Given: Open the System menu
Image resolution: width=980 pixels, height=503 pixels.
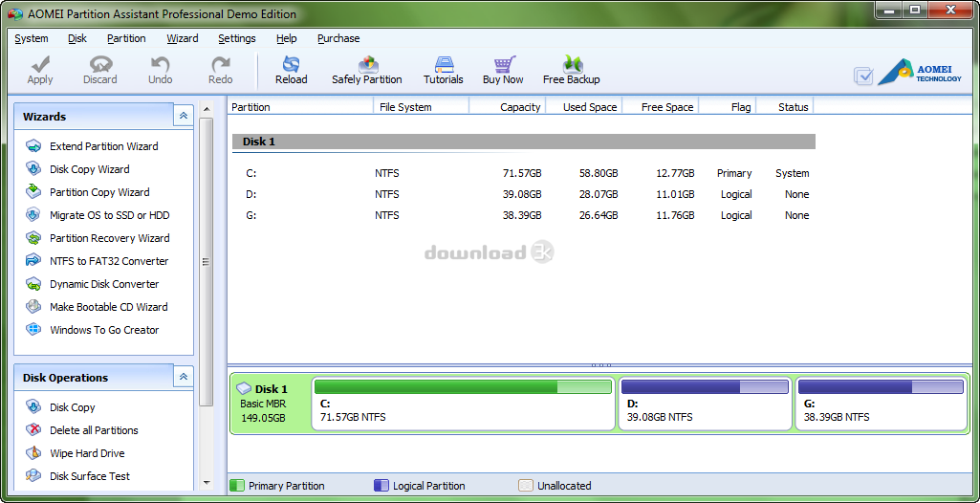Looking at the screenshot, I should pyautogui.click(x=32, y=38).
